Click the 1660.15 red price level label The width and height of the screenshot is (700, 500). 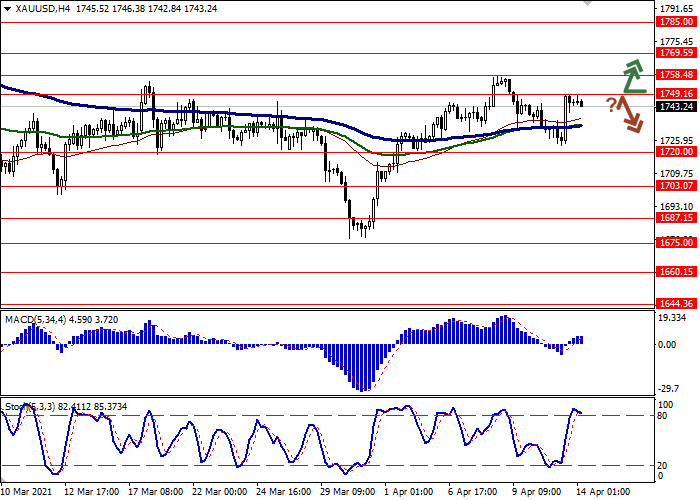pos(676,272)
